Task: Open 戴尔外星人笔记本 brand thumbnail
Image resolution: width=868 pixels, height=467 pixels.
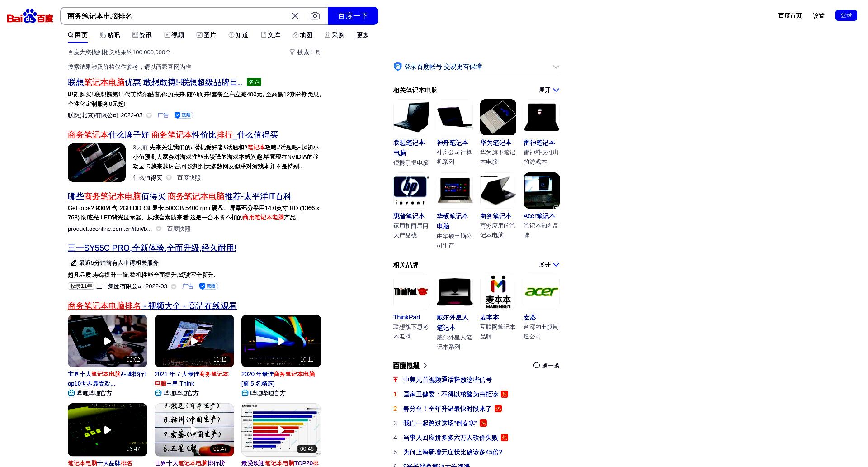Action: click(455, 292)
